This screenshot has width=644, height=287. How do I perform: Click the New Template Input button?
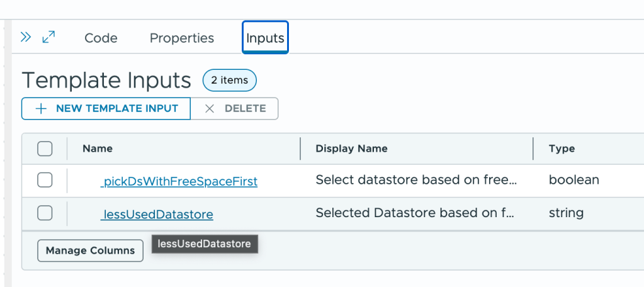click(x=106, y=108)
